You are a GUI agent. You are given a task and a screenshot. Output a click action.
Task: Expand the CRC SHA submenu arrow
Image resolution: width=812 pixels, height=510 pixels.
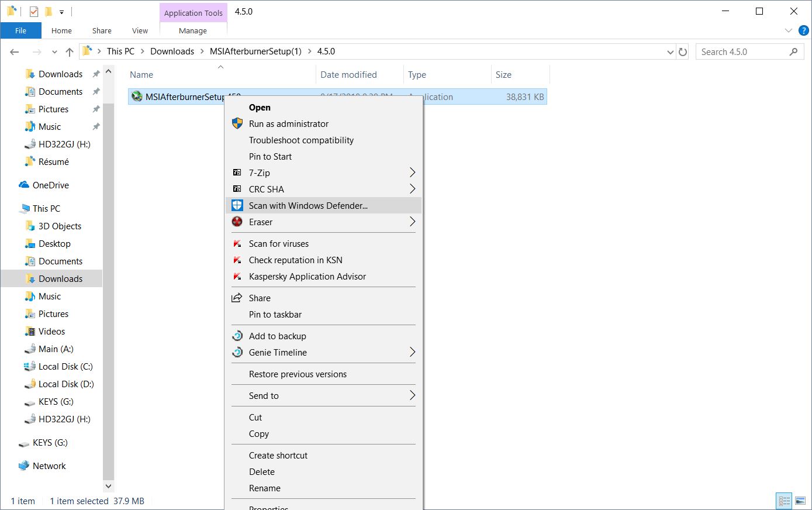tap(412, 189)
